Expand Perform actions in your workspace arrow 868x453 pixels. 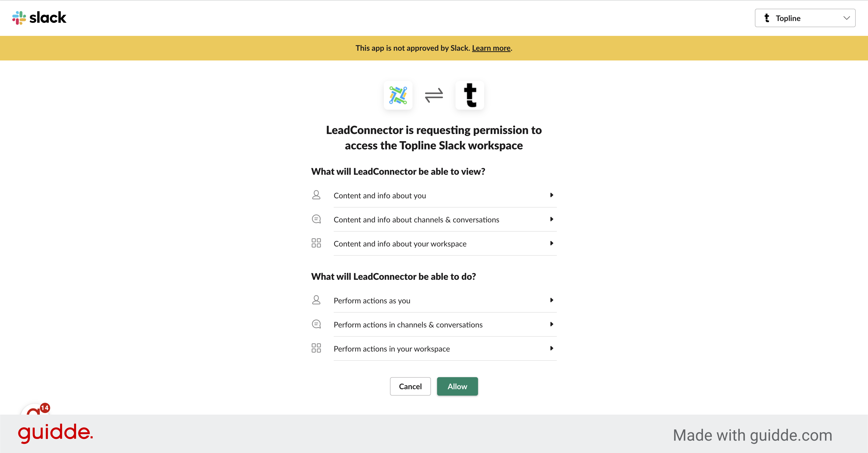(552, 348)
